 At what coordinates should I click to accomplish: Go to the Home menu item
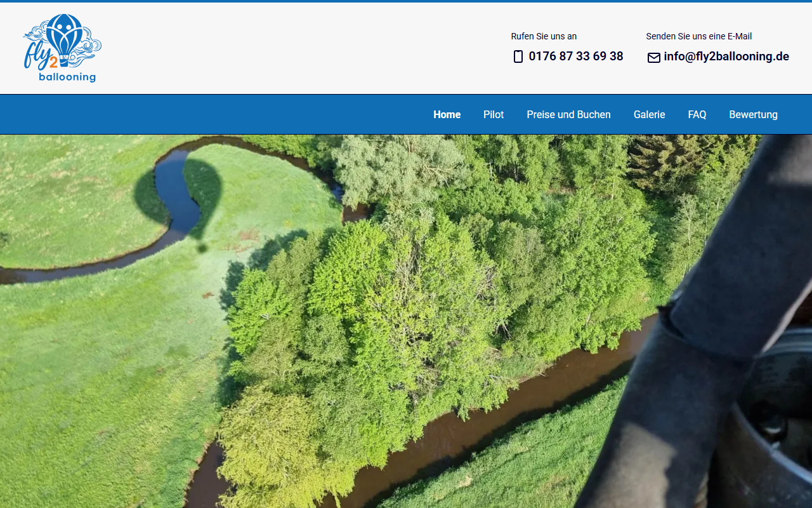coord(447,115)
